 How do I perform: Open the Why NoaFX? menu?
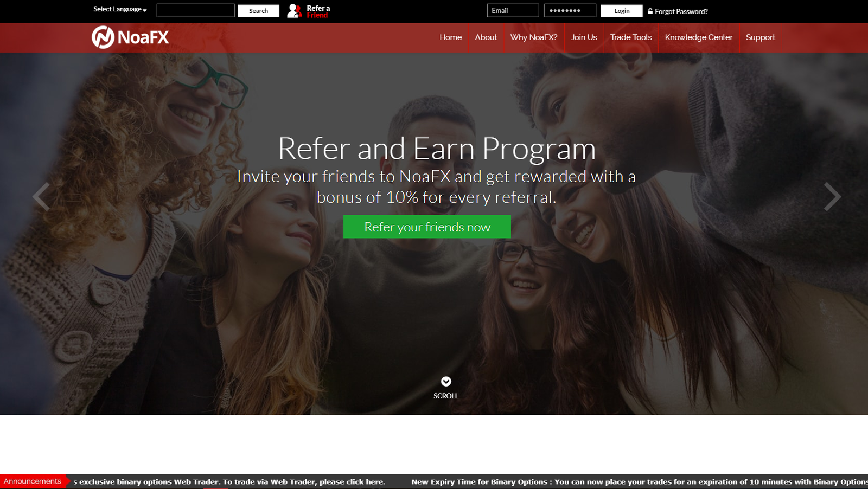[x=534, y=37]
